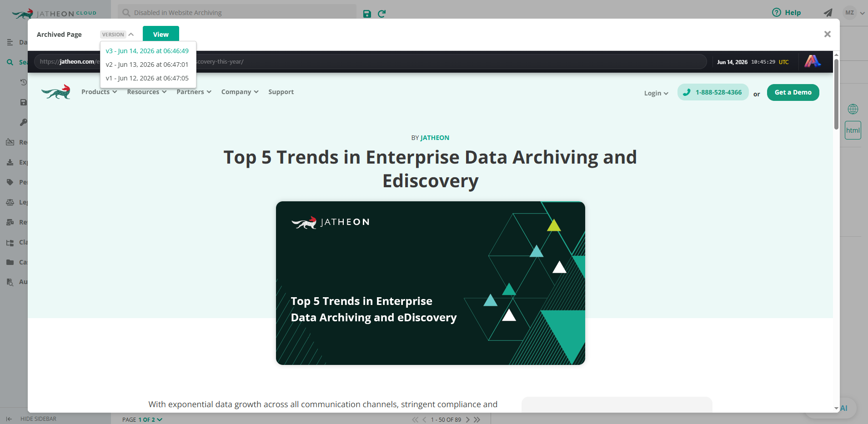Click the saved searches disk icon in sidebar
The height and width of the screenshot is (424, 868).
[x=24, y=102]
